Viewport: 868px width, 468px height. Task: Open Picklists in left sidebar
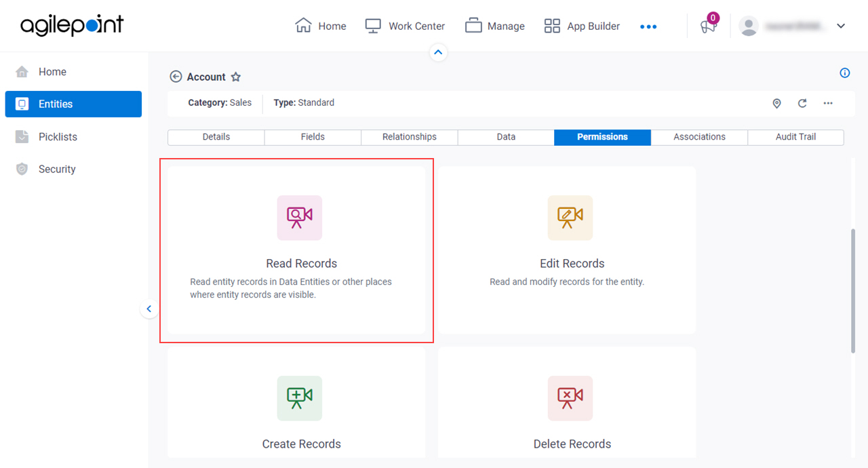(73, 137)
